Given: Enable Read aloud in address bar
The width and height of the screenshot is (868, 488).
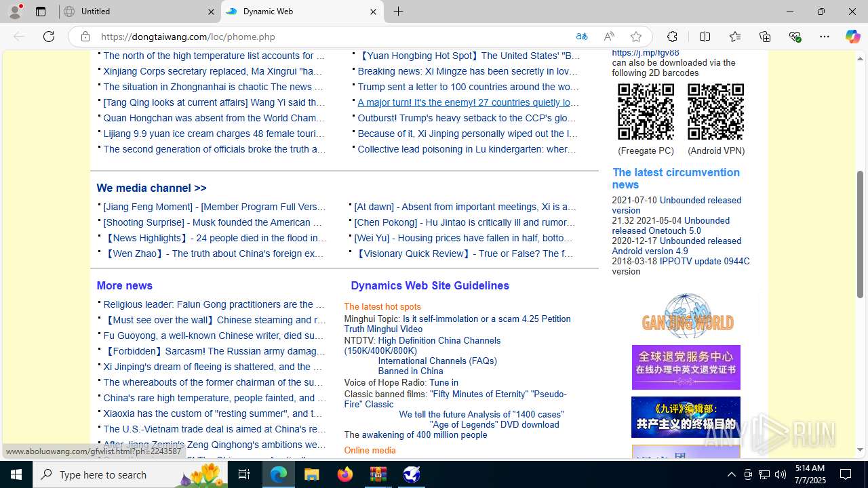Looking at the screenshot, I should coord(609,37).
